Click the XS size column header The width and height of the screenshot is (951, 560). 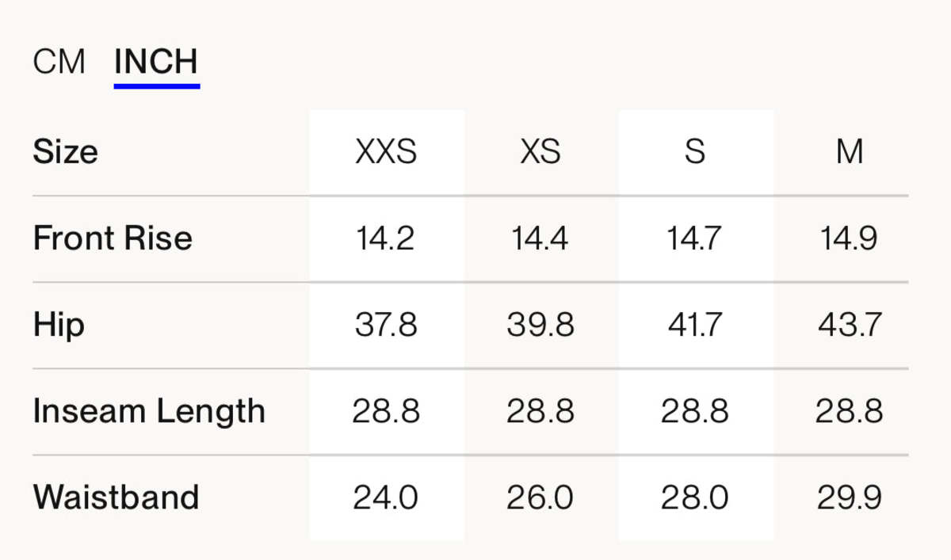click(x=540, y=151)
